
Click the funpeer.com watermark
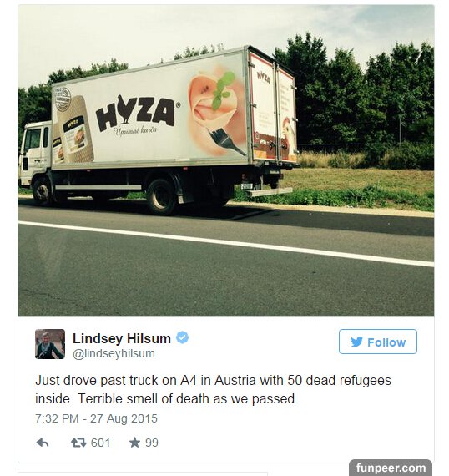click(391, 468)
